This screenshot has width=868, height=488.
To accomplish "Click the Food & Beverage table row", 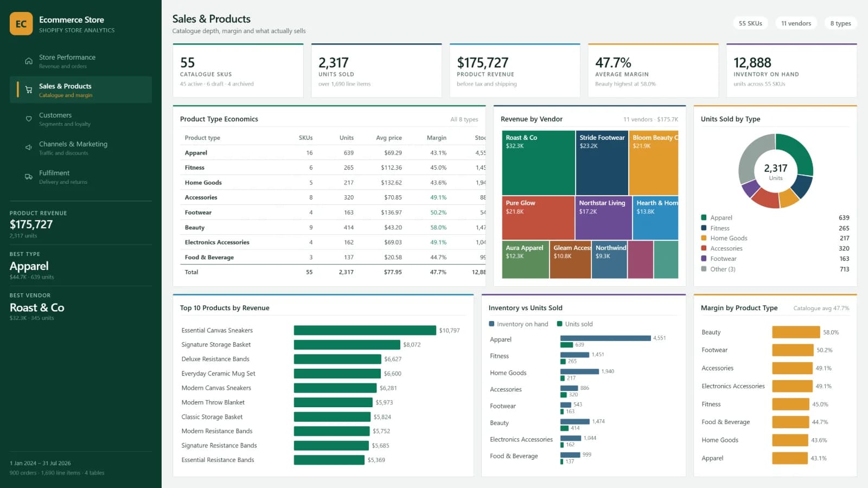I will [333, 258].
